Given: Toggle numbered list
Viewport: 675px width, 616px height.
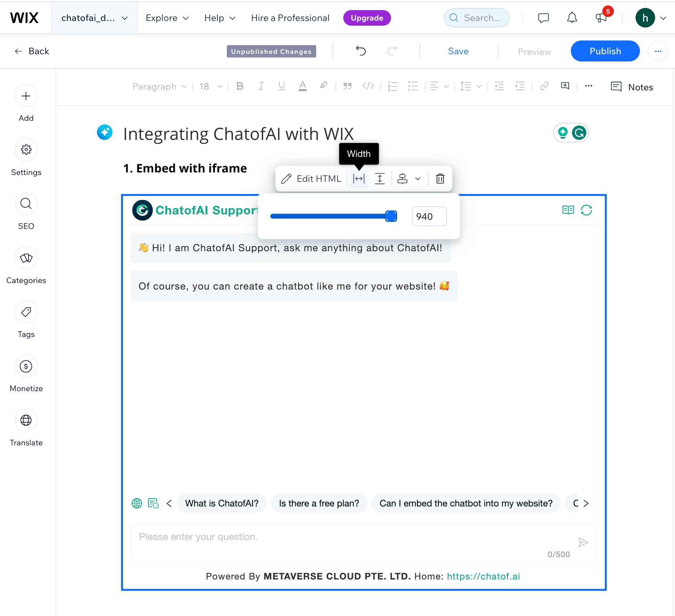Looking at the screenshot, I should click(x=392, y=86).
